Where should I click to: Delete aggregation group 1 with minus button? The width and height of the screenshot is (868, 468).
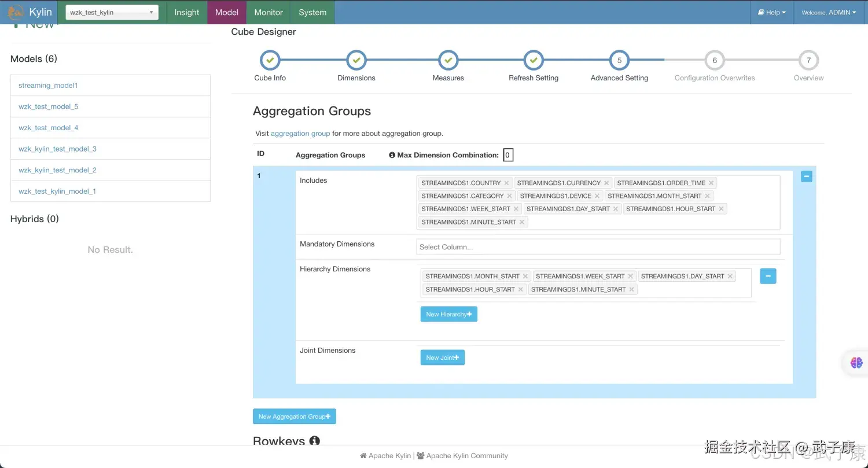[x=807, y=176]
